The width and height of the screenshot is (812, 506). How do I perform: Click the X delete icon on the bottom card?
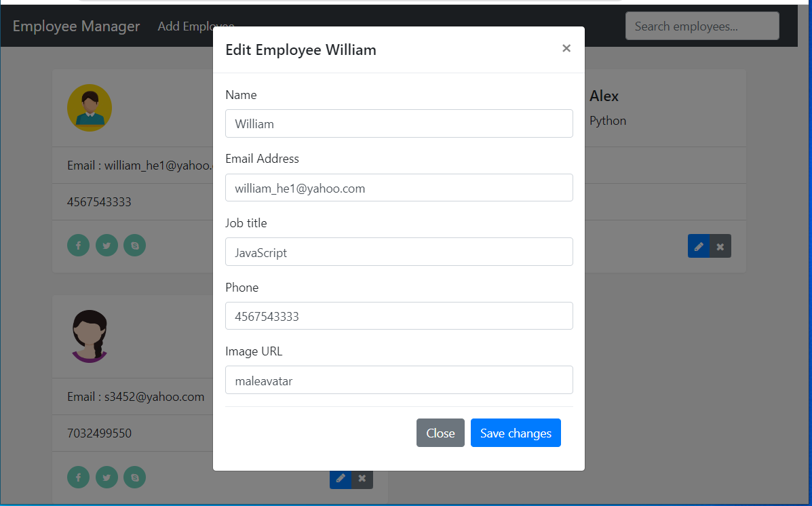point(362,478)
